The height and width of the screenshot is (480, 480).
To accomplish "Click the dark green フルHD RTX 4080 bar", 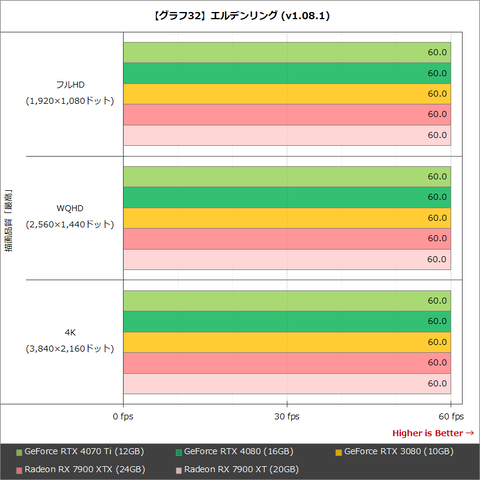I will [287, 73].
